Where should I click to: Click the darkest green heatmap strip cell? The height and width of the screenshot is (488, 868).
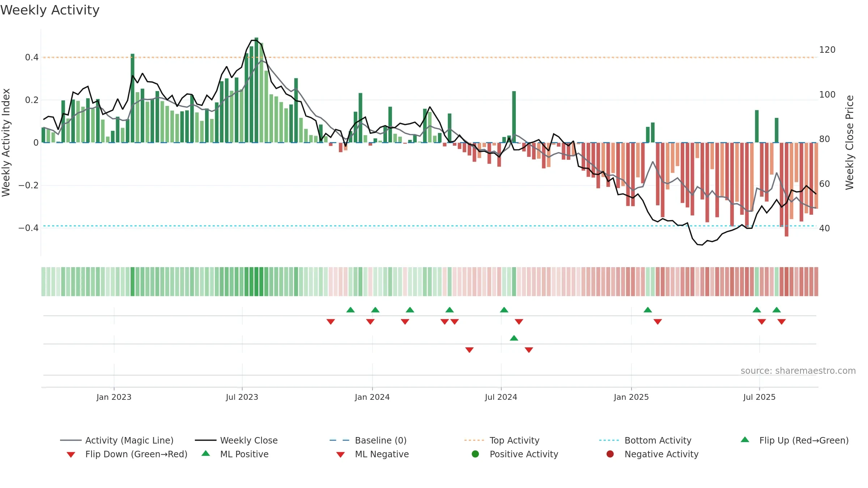click(256, 282)
